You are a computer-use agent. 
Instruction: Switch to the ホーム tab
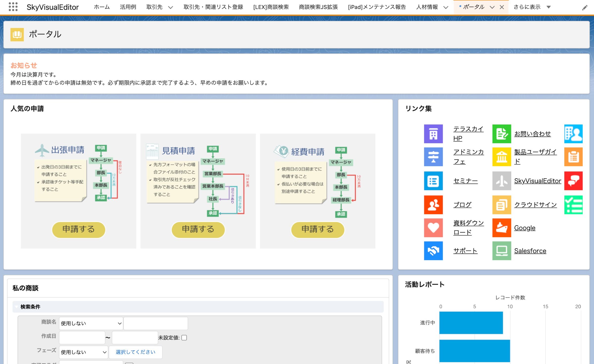tap(101, 7)
